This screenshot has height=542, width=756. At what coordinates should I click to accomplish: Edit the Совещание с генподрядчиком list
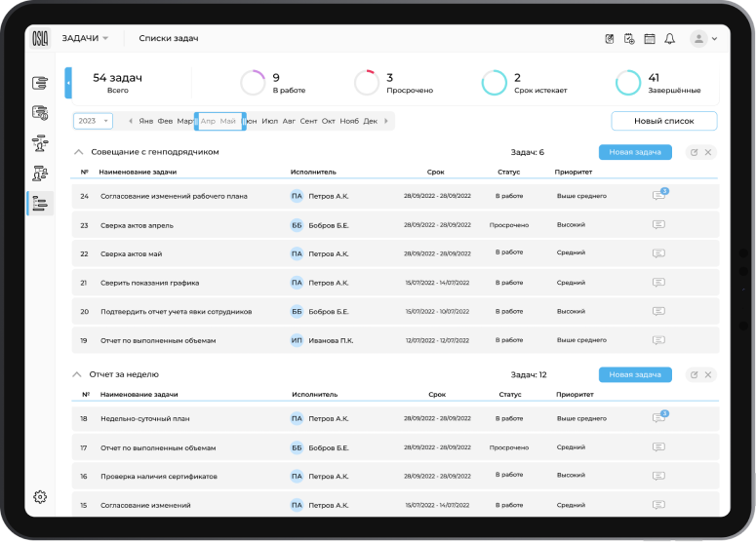point(694,152)
